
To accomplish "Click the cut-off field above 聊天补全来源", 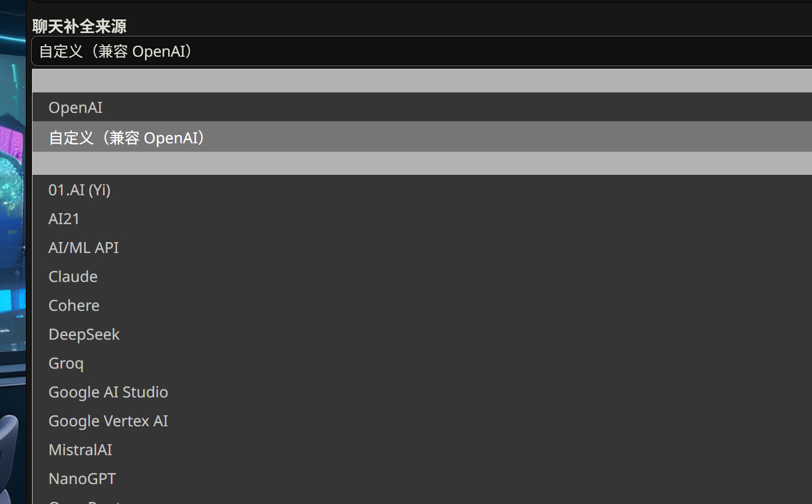I will pyautogui.click(x=420, y=2).
